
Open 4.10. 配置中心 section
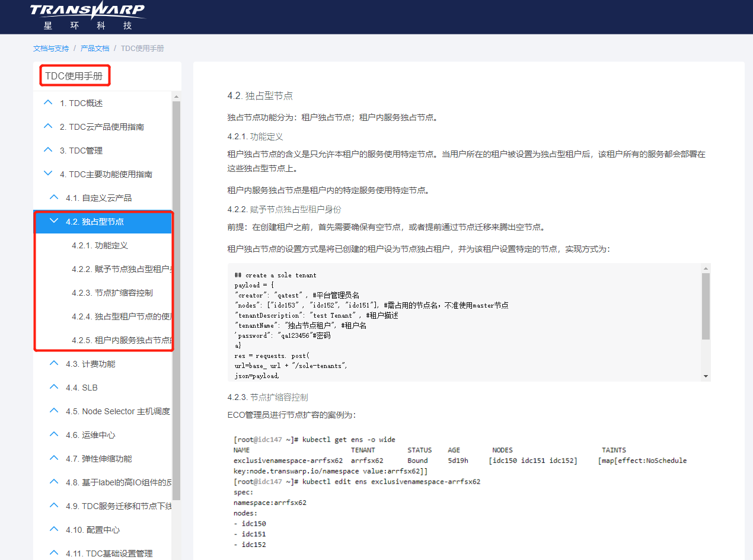coord(93,530)
